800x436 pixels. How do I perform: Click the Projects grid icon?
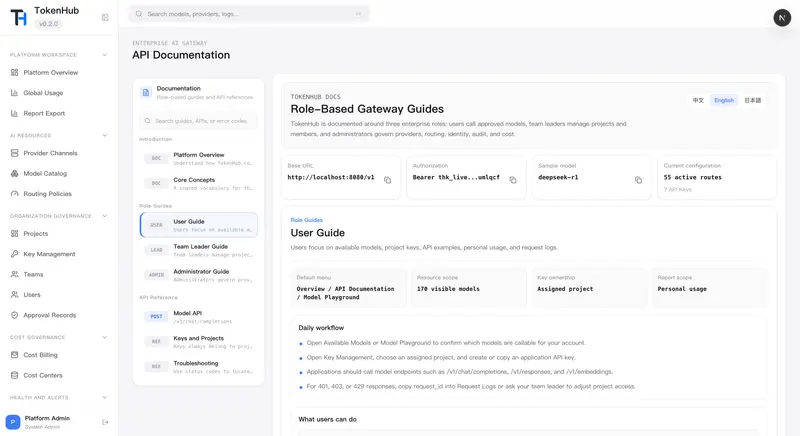click(x=14, y=234)
